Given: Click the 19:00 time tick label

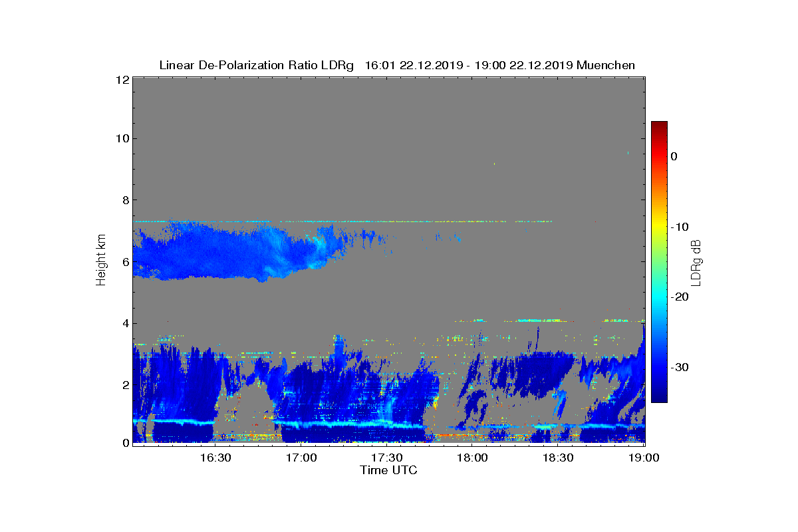Looking at the screenshot, I should pos(644,458).
